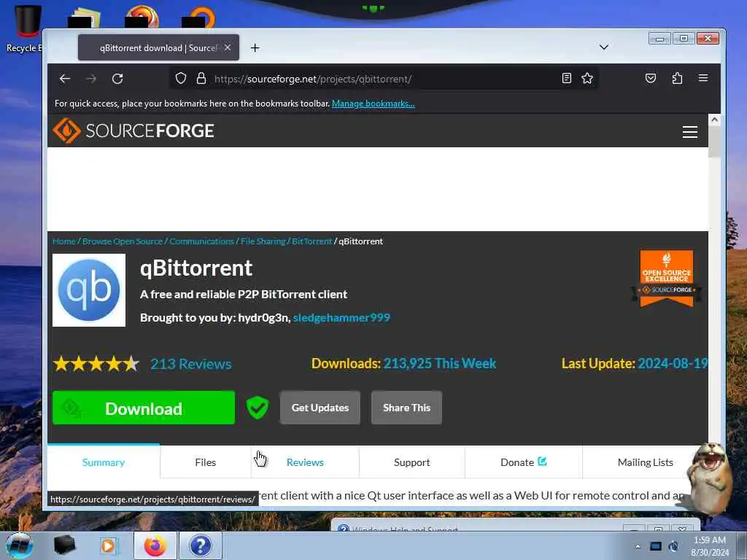Close the qBittorrent download tab

tap(228, 47)
